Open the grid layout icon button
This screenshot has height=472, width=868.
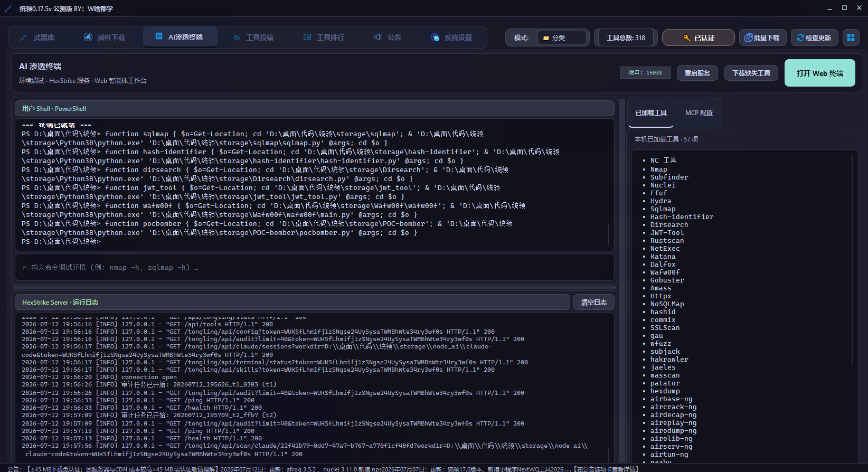(851, 37)
